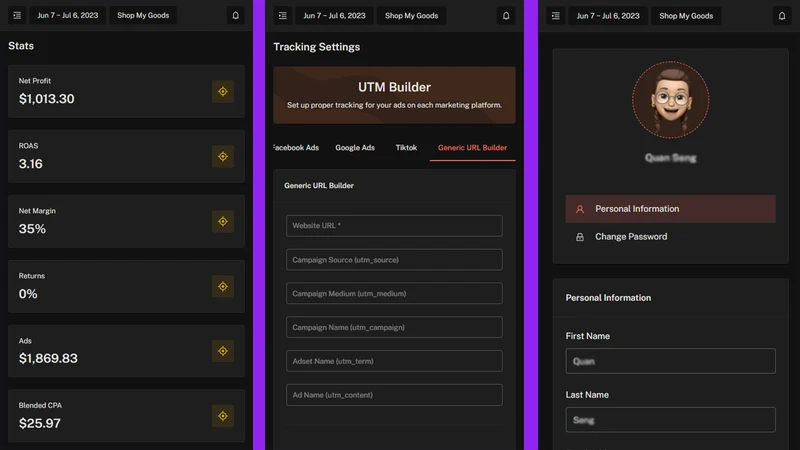Open date range in Tracking Settings panel

click(x=334, y=16)
